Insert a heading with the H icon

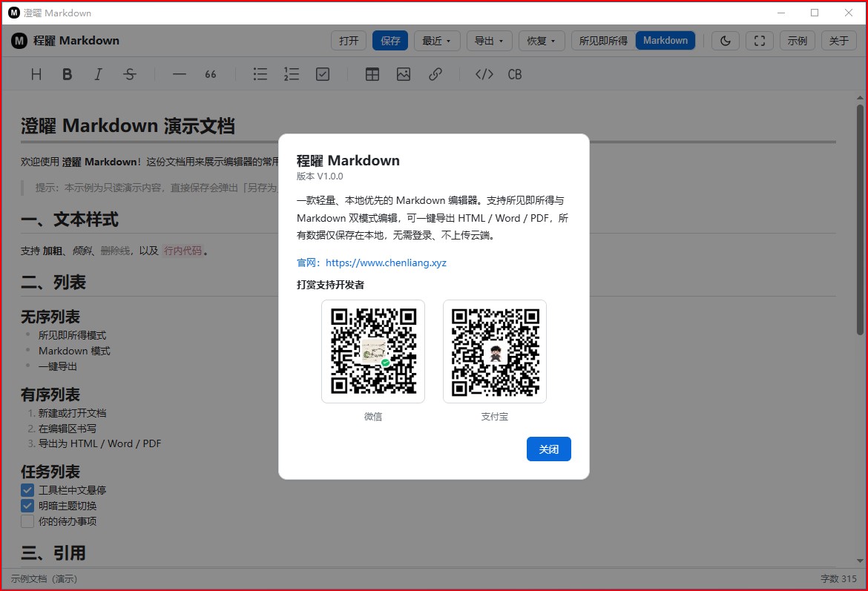36,74
